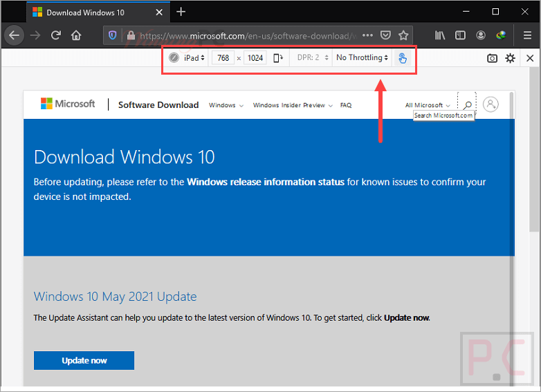Click the outer window vertical scrollbar

point(534,149)
